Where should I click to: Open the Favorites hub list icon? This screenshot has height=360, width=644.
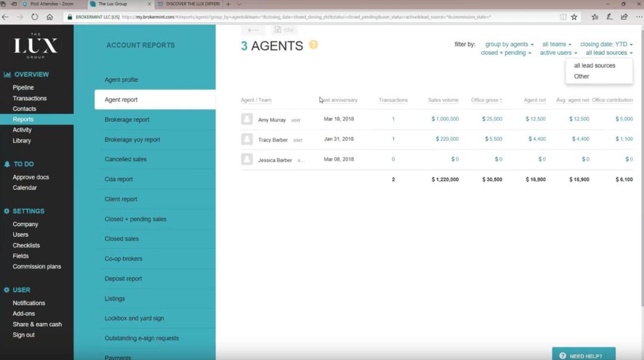pyautogui.click(x=595, y=17)
